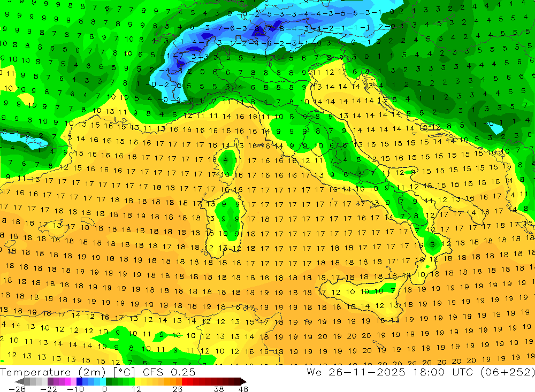Select the dark purple legend swatch above -22

pos(50,381)
